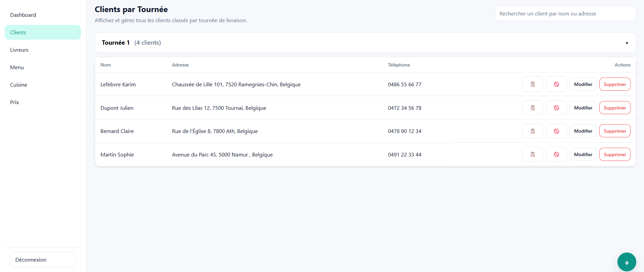Click address Chaussée de Lille 101
The width and height of the screenshot is (644, 272).
(x=236, y=84)
